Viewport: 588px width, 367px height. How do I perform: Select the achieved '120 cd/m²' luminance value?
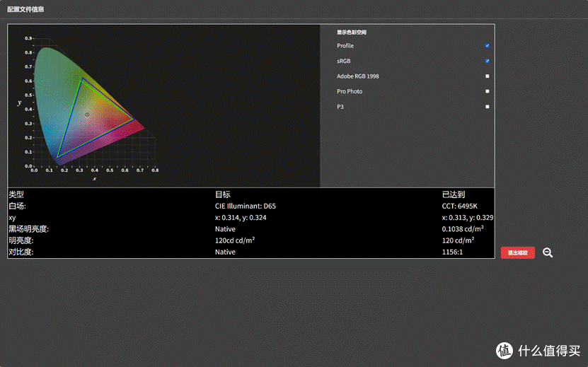[458, 240]
